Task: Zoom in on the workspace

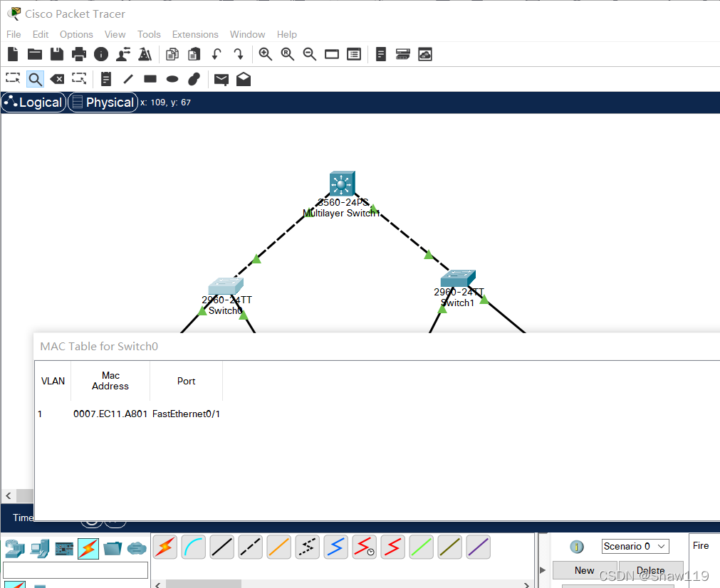Action: [x=266, y=54]
